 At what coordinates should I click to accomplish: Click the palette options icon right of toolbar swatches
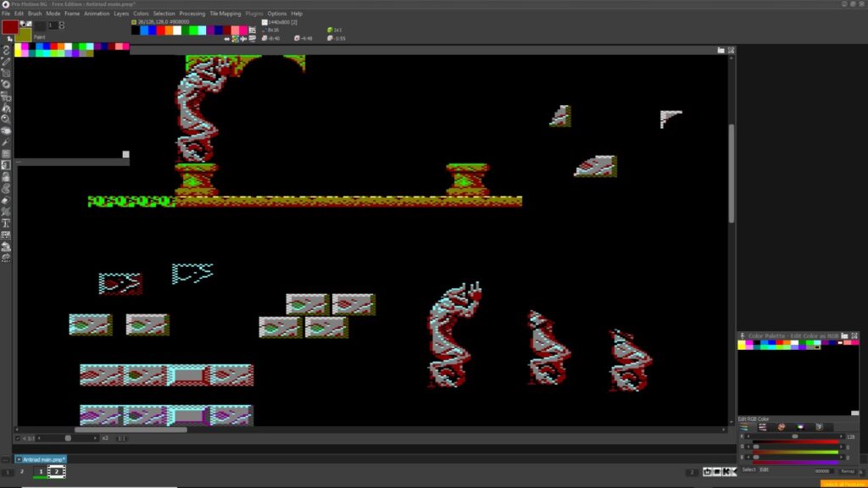[253, 30]
